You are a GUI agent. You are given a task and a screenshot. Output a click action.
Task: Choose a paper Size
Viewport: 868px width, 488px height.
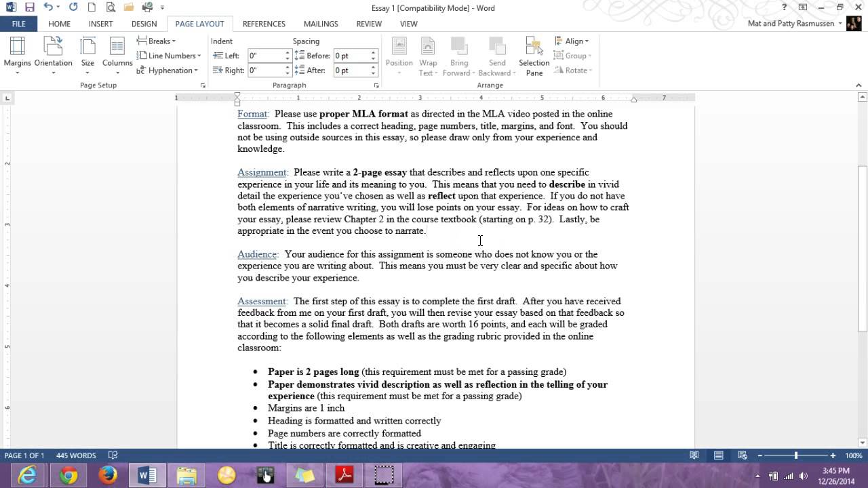(x=87, y=56)
